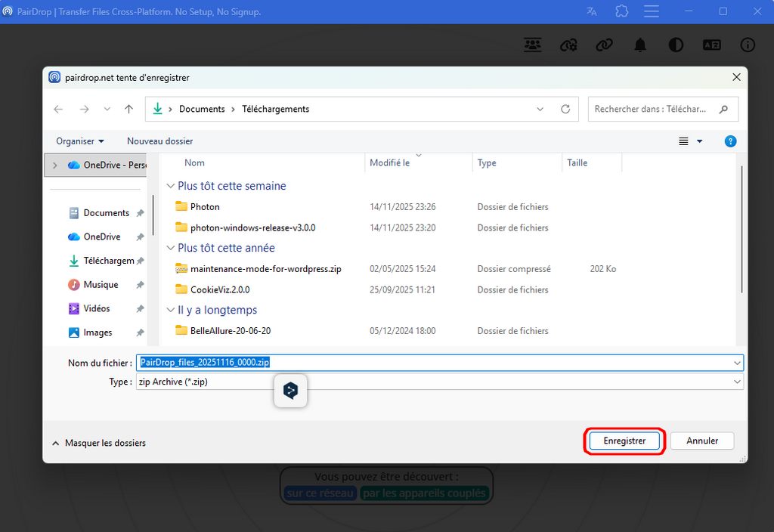Screen dimensions: 774x532
Task: Toggle the dark theme icon in PairDrop
Action: [676, 45]
